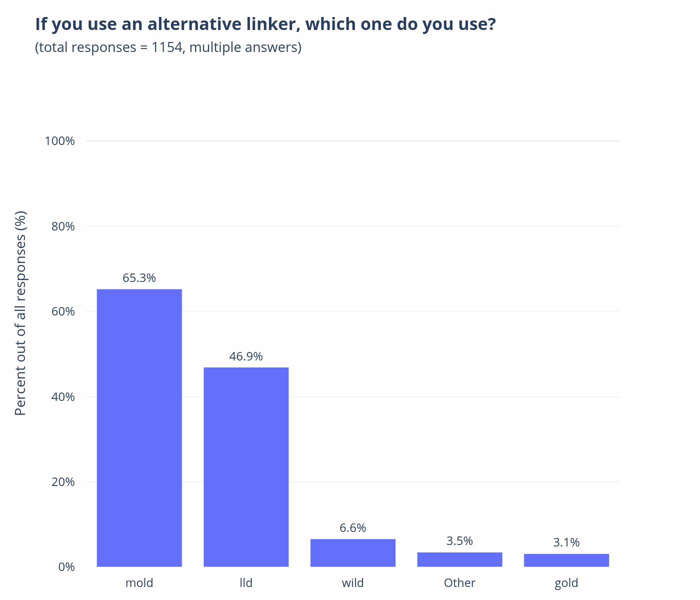Click the lld bar in the chart
The image size is (700, 600).
click(x=246, y=466)
